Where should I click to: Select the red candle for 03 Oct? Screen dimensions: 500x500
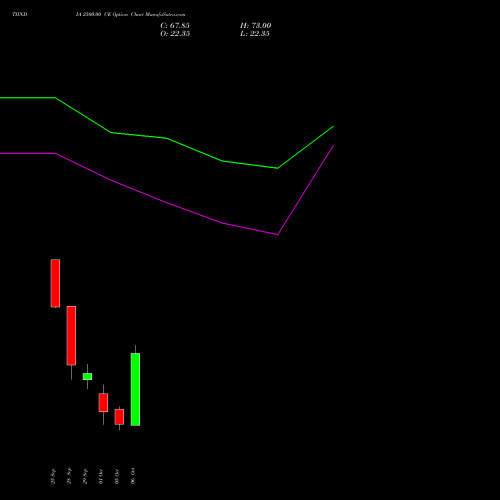pos(119,417)
